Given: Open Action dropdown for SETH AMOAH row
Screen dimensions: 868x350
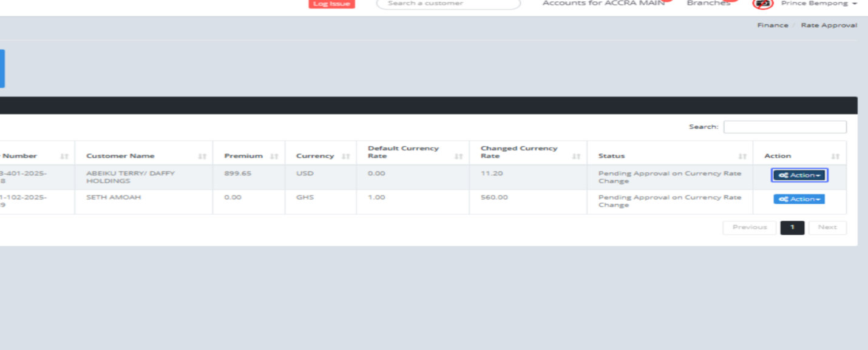Looking at the screenshot, I should (799, 199).
